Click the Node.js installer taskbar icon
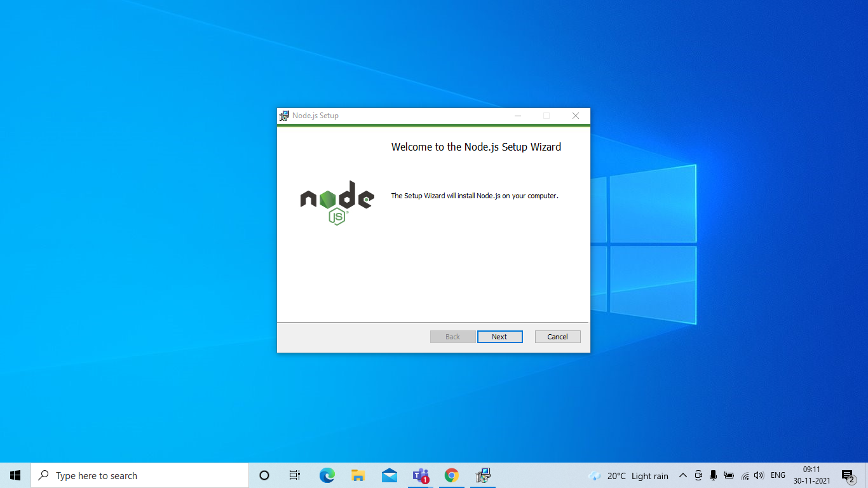 483,475
